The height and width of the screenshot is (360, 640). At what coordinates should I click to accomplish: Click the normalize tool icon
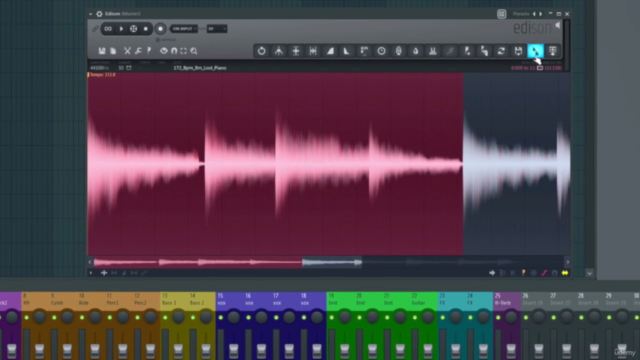[296, 51]
